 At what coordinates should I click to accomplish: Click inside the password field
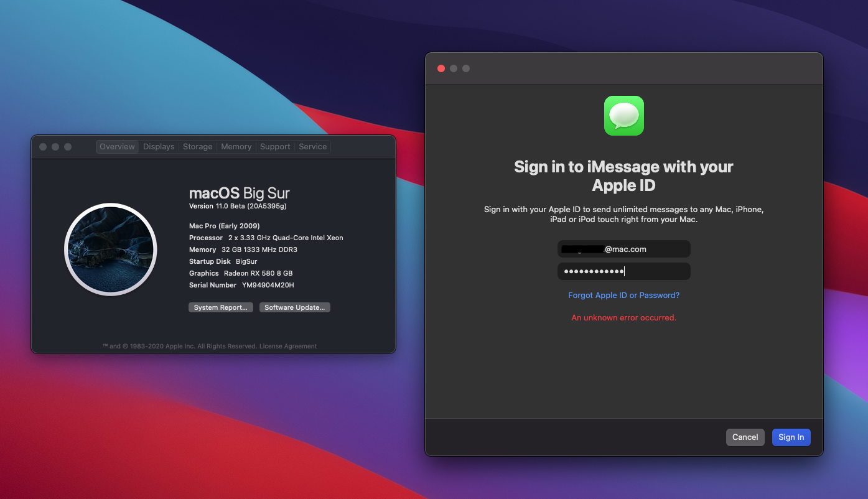tap(624, 271)
